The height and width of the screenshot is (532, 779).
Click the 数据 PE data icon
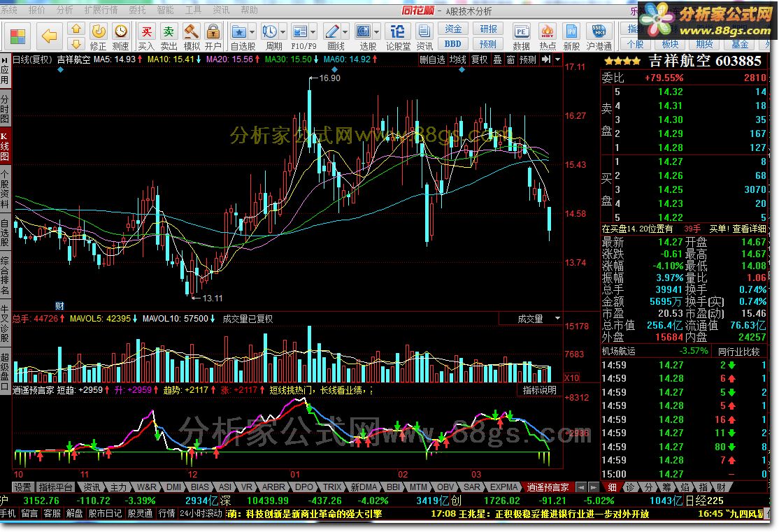[x=521, y=31]
